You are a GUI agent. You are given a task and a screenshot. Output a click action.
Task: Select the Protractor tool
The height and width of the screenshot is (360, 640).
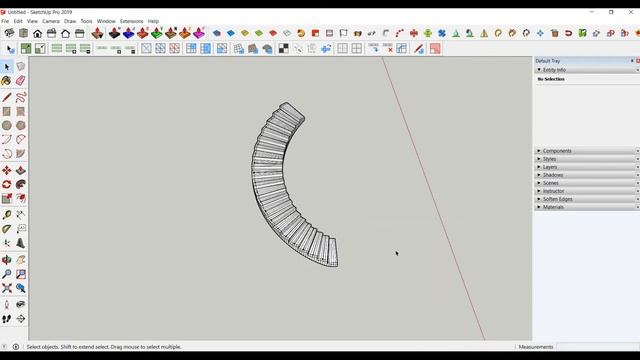coord(7,229)
